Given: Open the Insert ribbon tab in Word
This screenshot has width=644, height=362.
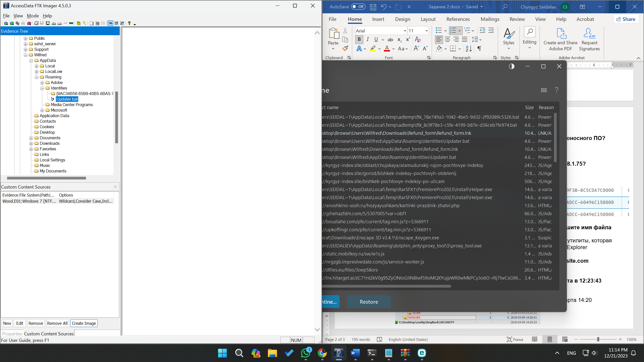Looking at the screenshot, I should [378, 19].
